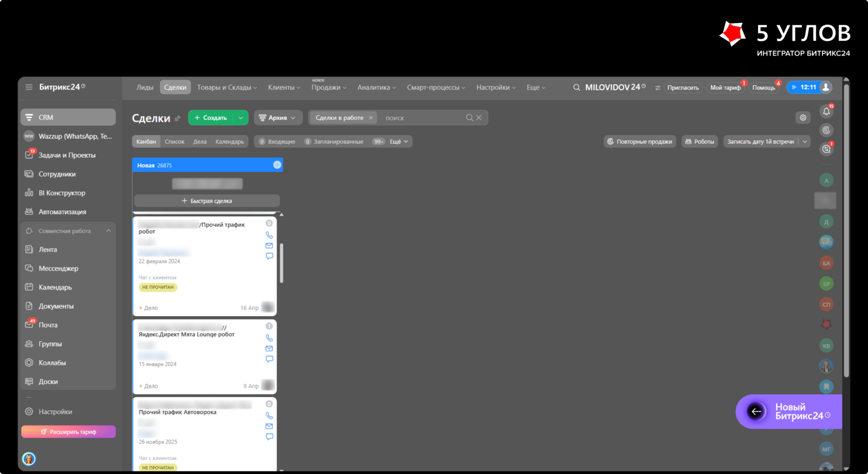Screen dimensions: 868x474
Task: Open the Лиды top menu item
Action: point(145,88)
